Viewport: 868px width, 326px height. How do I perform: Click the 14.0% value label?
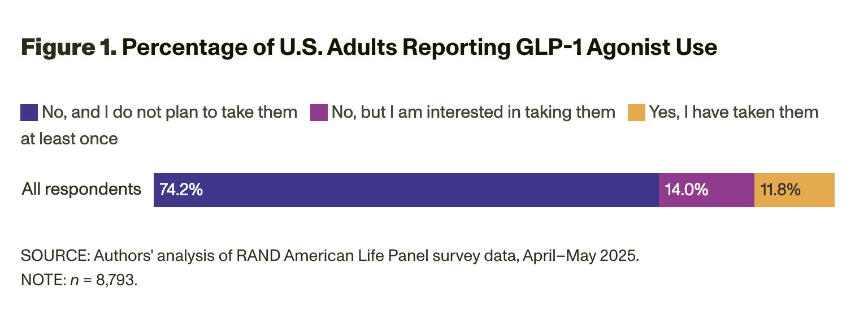click(686, 190)
